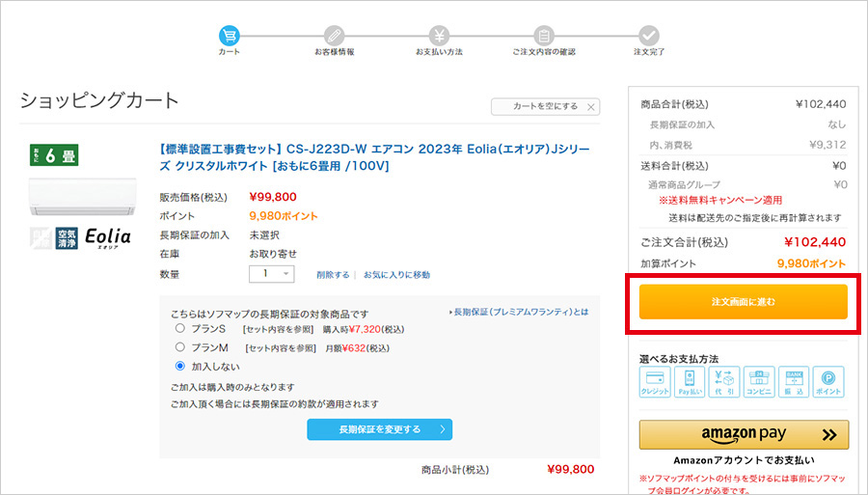Image resolution: width=868 pixels, height=495 pixels.
Task: Click the Pay払い payment icon
Action: coord(690,381)
